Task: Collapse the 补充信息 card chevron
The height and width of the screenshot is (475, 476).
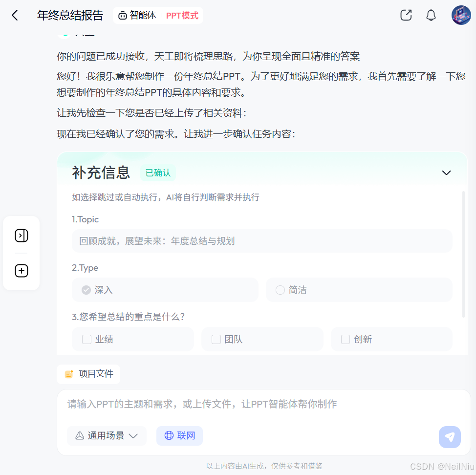Action: pyautogui.click(x=446, y=173)
